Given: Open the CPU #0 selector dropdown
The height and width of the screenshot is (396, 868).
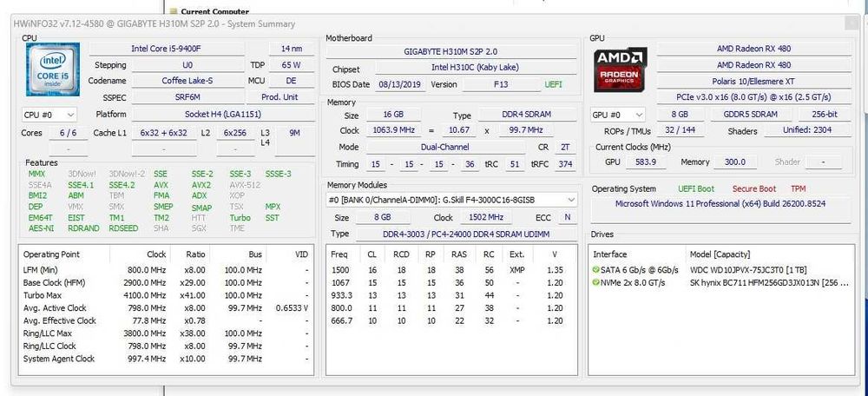Looking at the screenshot, I should tap(49, 115).
